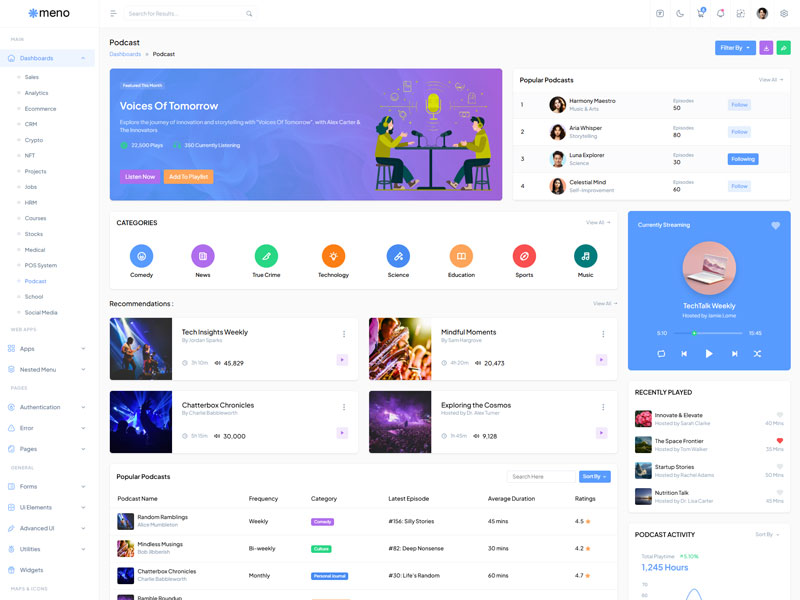Skip to the next track in the player

734,353
